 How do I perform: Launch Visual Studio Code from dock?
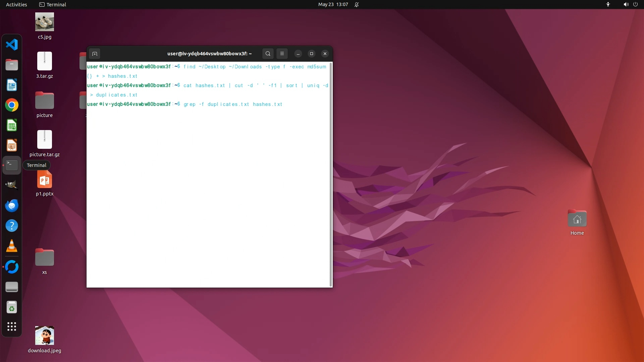[x=12, y=45]
